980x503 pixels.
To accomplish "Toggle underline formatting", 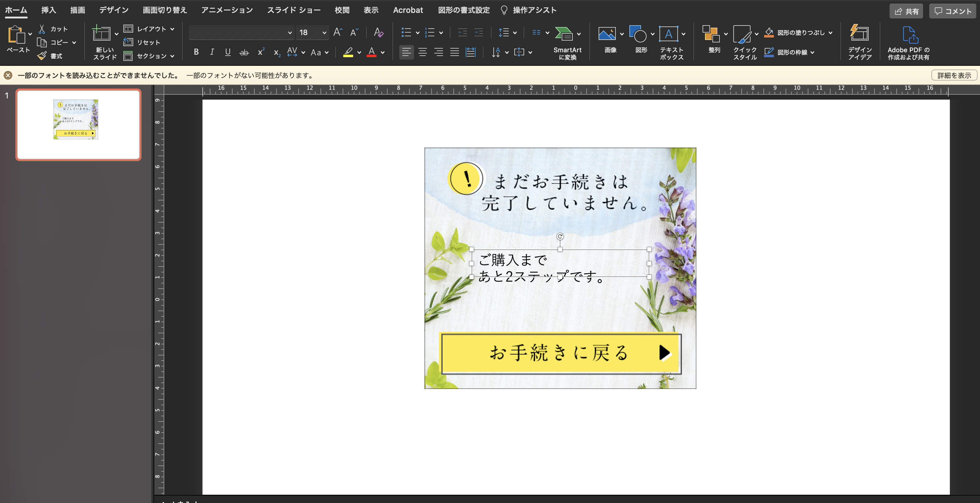I will point(228,52).
